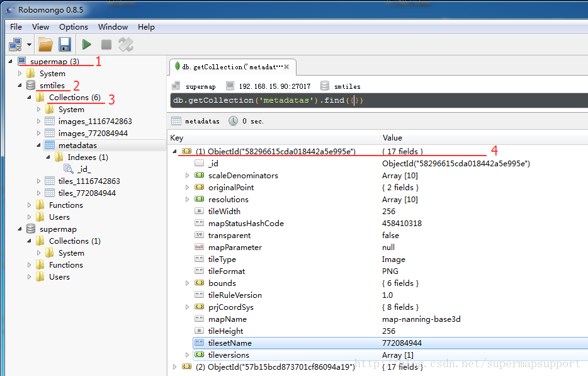Click the tileWidth number type icon
This screenshot has height=376, width=588.
199,211
